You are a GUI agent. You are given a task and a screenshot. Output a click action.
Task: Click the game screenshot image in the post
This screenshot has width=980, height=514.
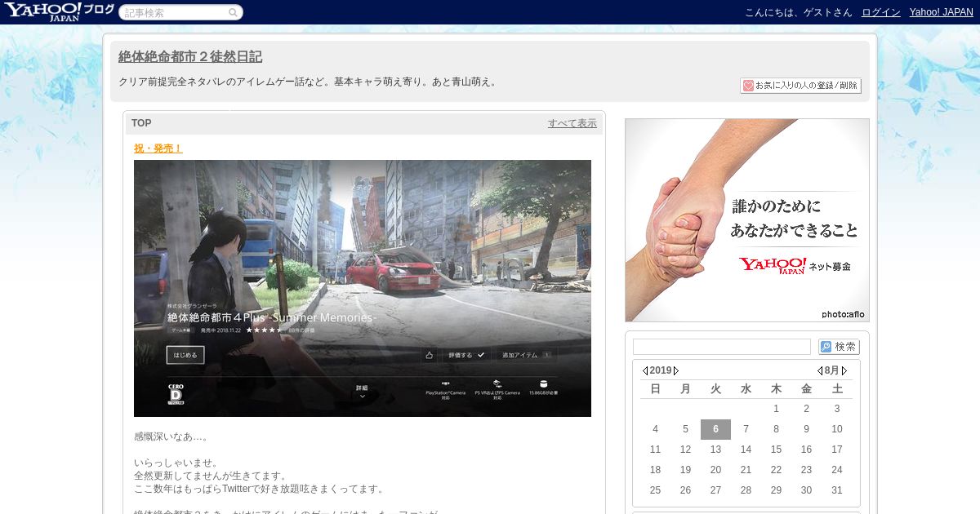coord(363,288)
